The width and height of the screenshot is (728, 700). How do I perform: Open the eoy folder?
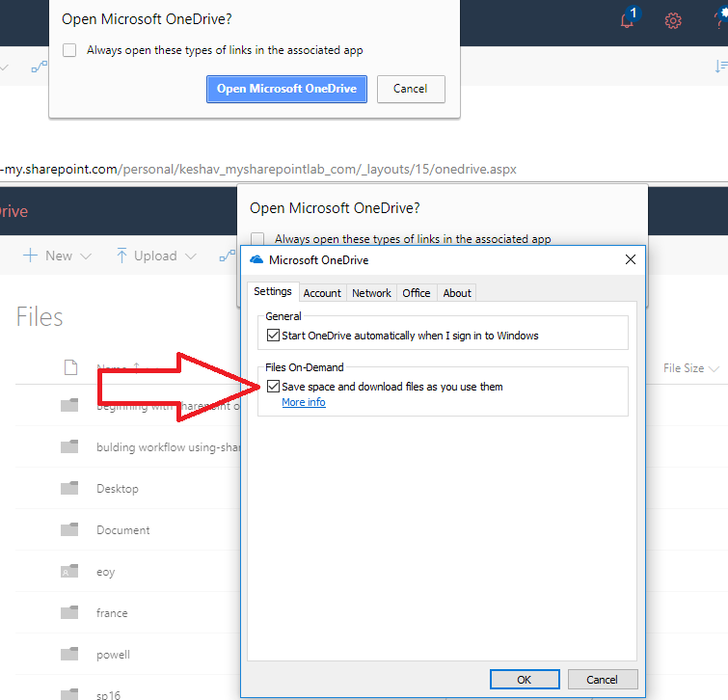(x=105, y=572)
